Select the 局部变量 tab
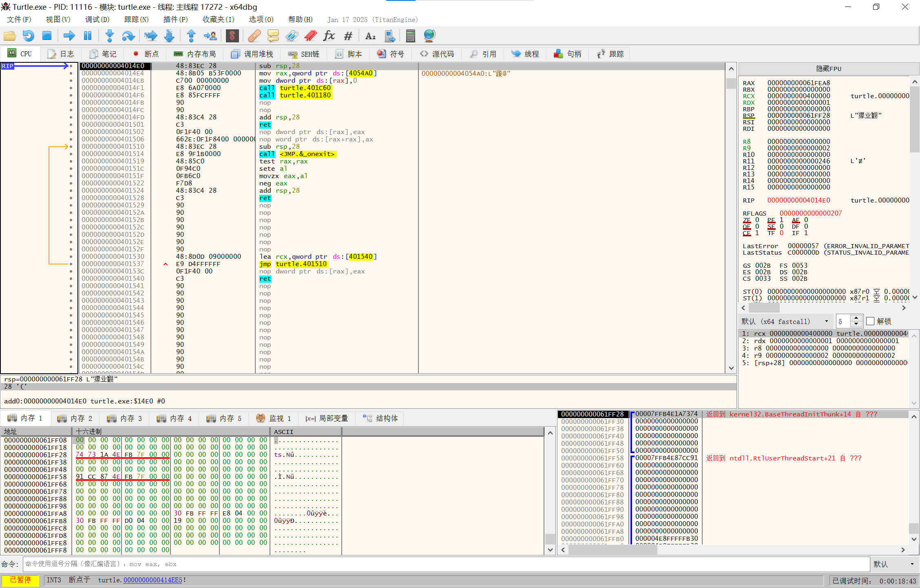Image resolution: width=920 pixels, height=588 pixels. tap(327, 418)
